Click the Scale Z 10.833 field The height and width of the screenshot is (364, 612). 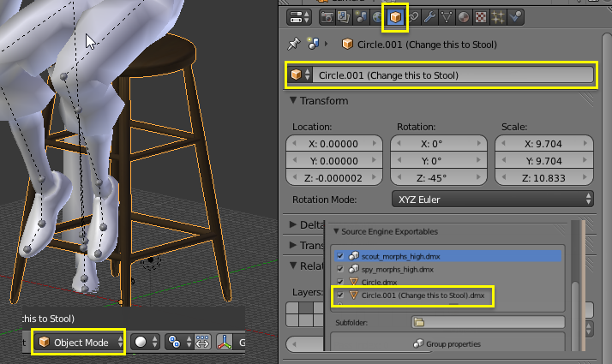[x=544, y=178]
